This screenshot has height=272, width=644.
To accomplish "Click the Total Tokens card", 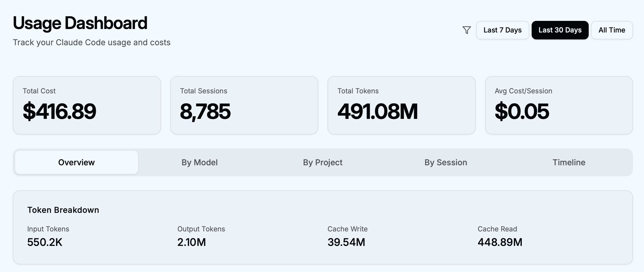I will (401, 105).
